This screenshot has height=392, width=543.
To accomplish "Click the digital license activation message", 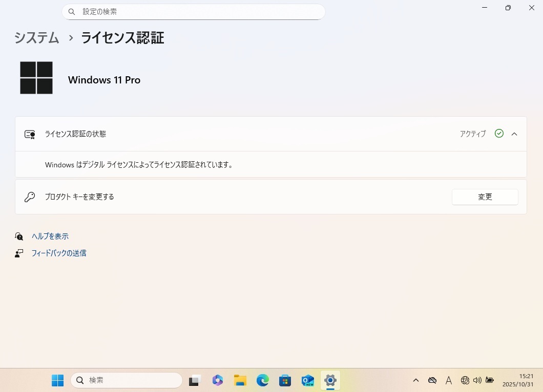I will point(138,165).
